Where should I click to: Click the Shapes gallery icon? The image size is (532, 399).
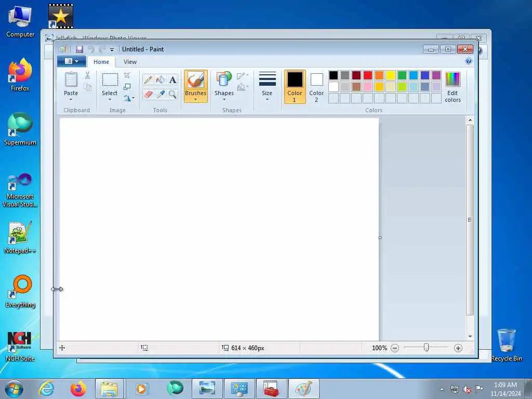point(224,79)
